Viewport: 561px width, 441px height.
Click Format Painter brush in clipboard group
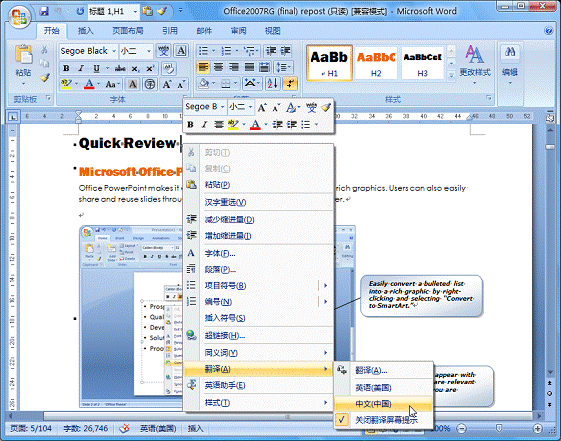[44, 77]
